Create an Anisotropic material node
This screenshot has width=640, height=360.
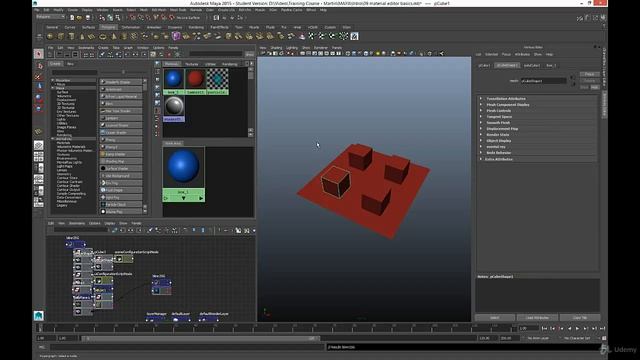pos(121,89)
